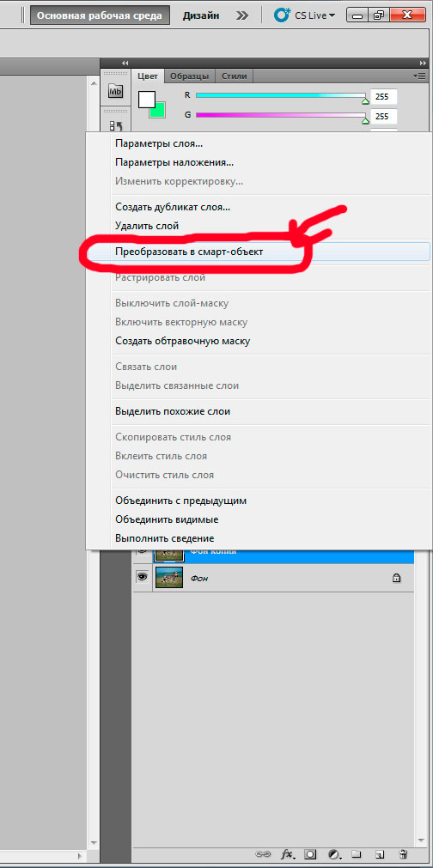This screenshot has width=433, height=868.
Task: Click the link layers chain icon
Action: click(x=261, y=853)
